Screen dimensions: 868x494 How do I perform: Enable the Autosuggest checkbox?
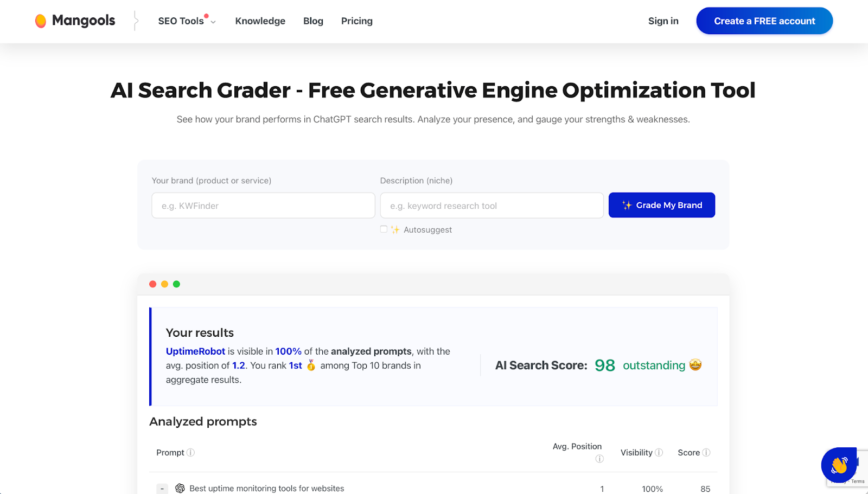click(384, 229)
